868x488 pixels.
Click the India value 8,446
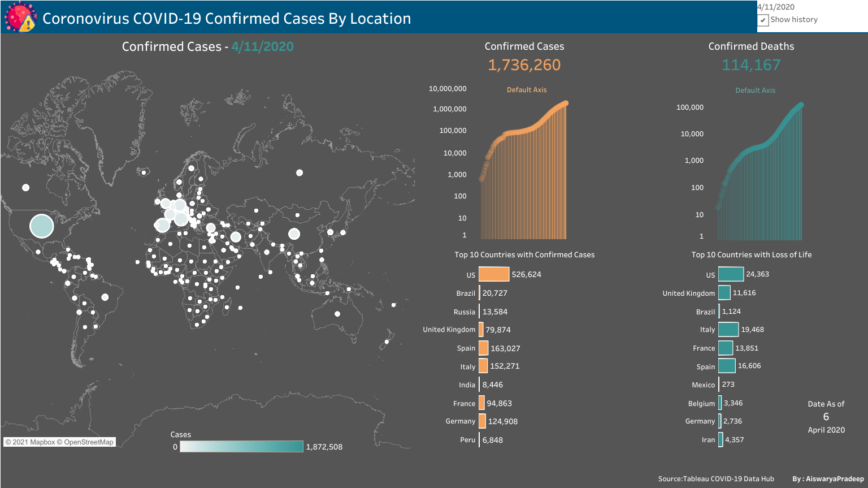coord(493,385)
